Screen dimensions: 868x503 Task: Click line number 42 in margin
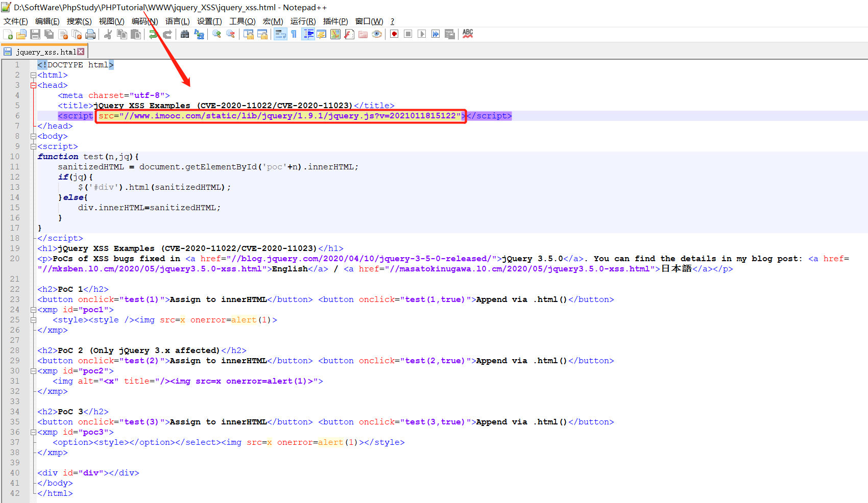pos(15,493)
